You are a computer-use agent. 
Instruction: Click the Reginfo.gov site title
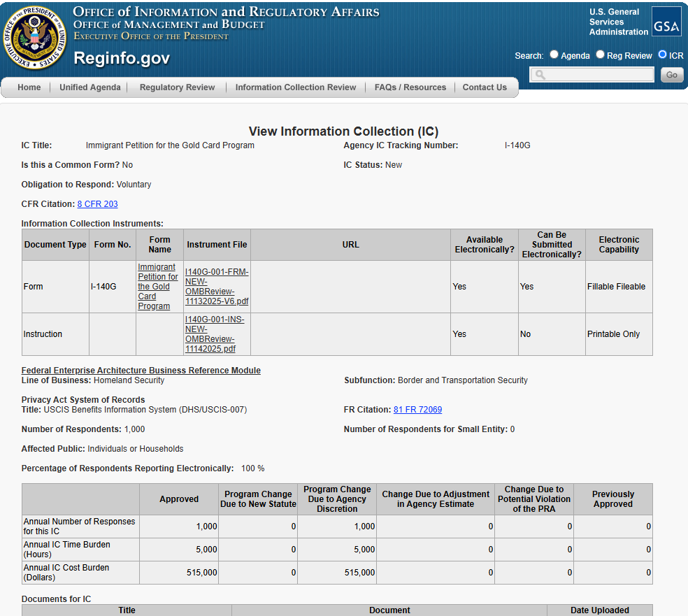click(x=122, y=58)
